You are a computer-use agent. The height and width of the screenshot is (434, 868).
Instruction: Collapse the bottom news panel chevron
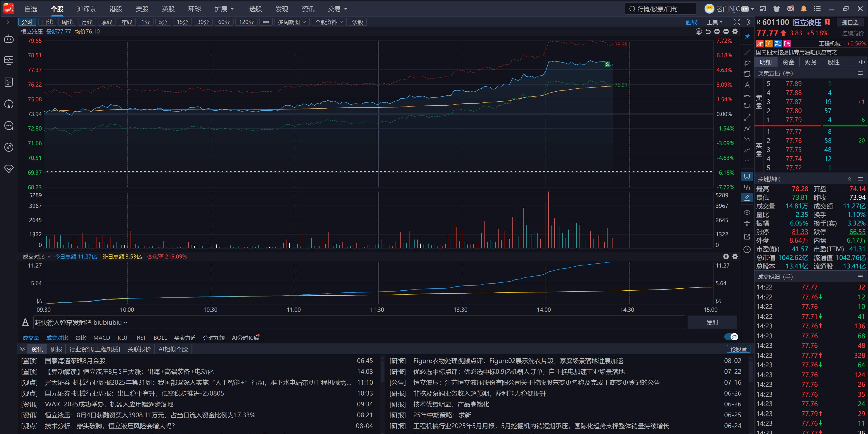(x=23, y=349)
